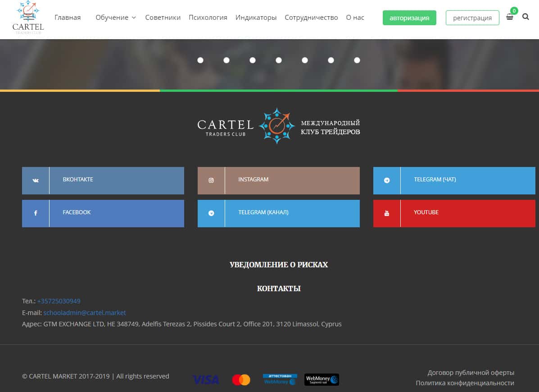
Task: Click the schooladmin@cartel.market email link
Action: pos(85,313)
